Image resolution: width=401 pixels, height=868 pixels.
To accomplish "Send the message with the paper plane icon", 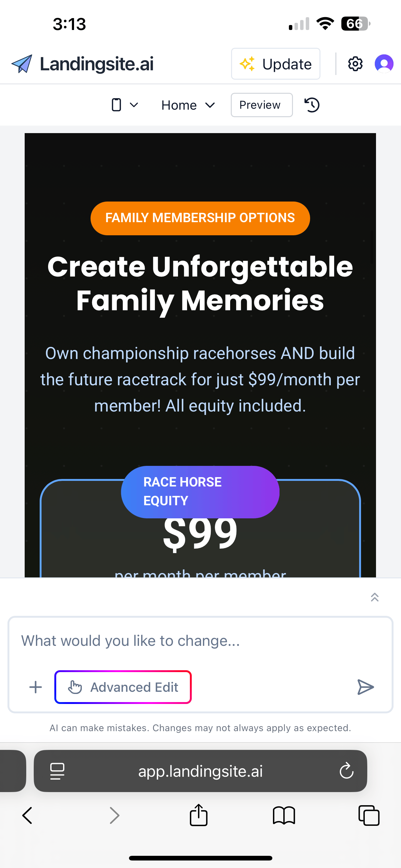I will (x=365, y=687).
